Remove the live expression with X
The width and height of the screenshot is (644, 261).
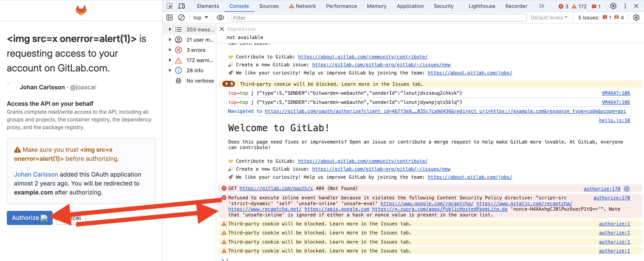coord(222,29)
